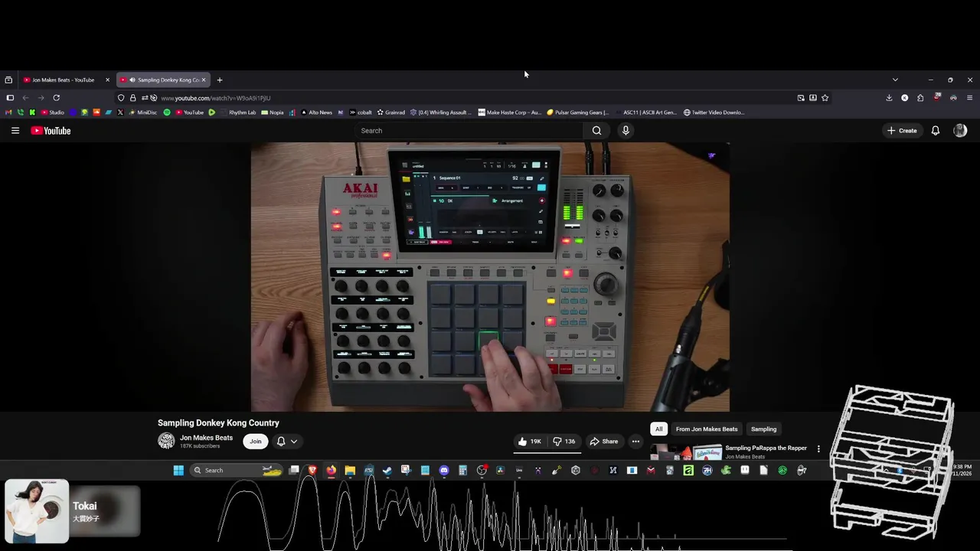980x551 pixels.
Task: Open a new browser tab
Action: (220, 80)
